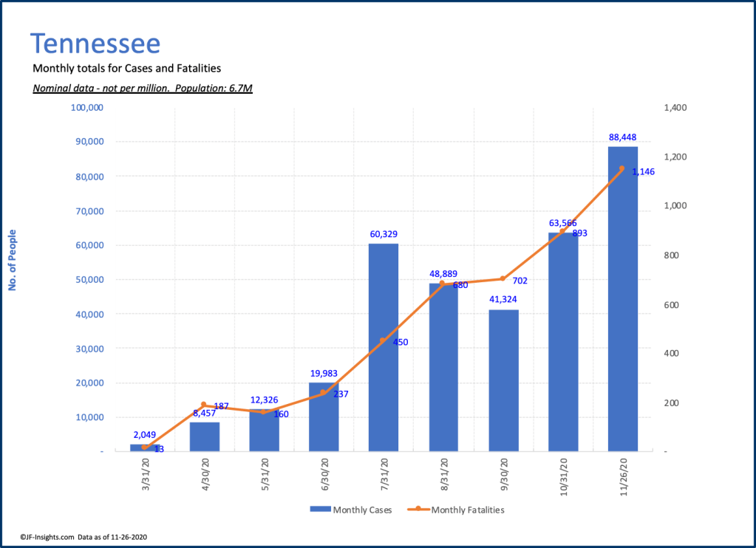
Task: Click the 100,000 left axis value
Action: [86, 108]
